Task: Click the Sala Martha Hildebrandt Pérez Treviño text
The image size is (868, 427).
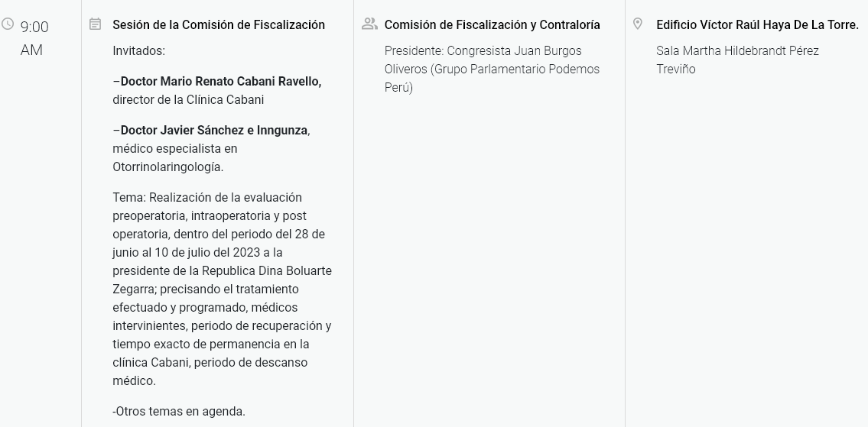Action: (737, 60)
